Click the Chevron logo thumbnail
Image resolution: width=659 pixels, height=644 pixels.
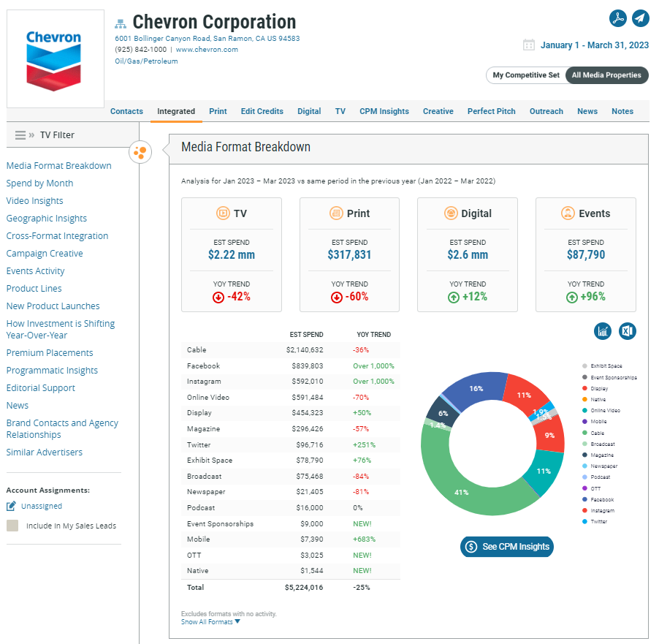55,58
